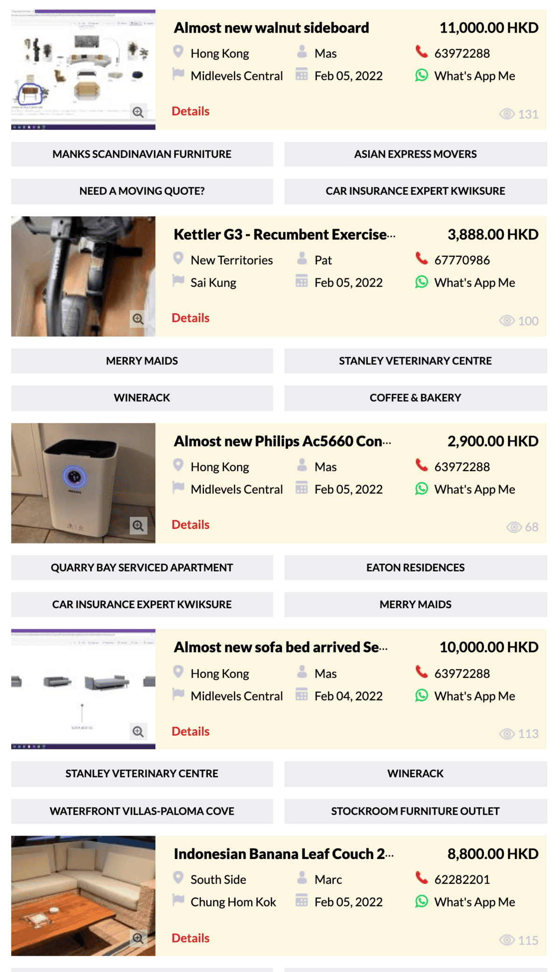Visit Stockroom Furniture Outlet link

click(415, 811)
